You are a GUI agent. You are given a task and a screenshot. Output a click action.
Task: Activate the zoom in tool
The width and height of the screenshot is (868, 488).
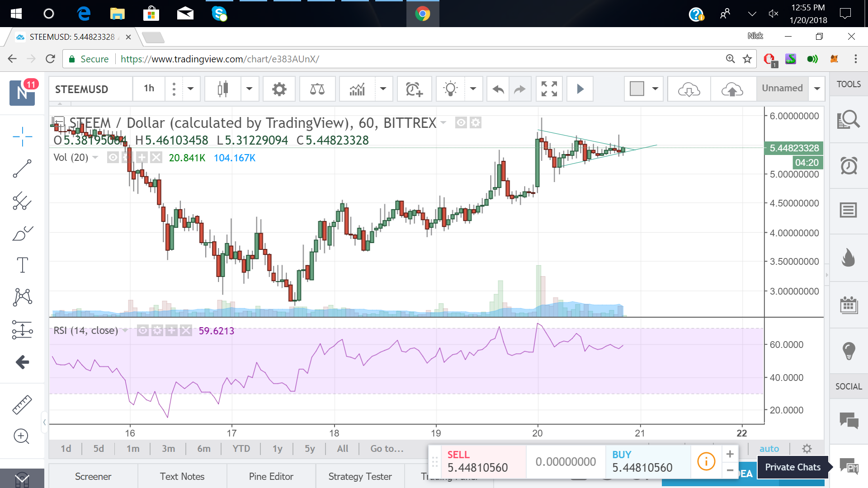[21, 436]
